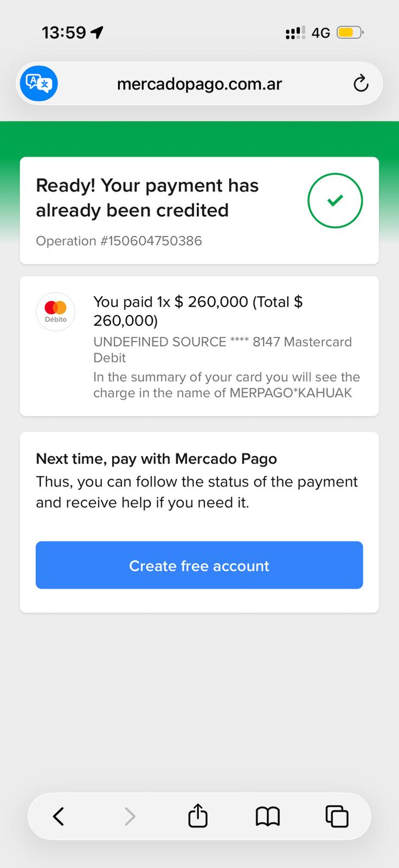Open Safari bookmarks
The image size is (399, 868).
[x=267, y=816]
